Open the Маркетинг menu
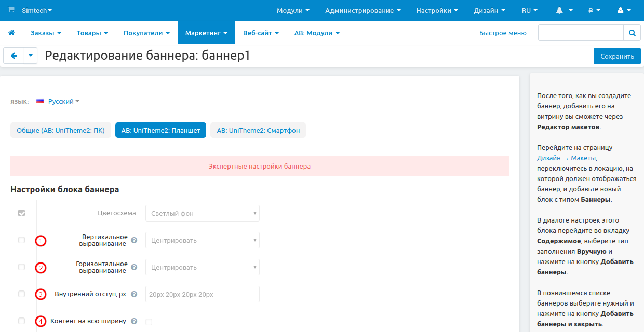The height and width of the screenshot is (332, 644). click(x=206, y=32)
